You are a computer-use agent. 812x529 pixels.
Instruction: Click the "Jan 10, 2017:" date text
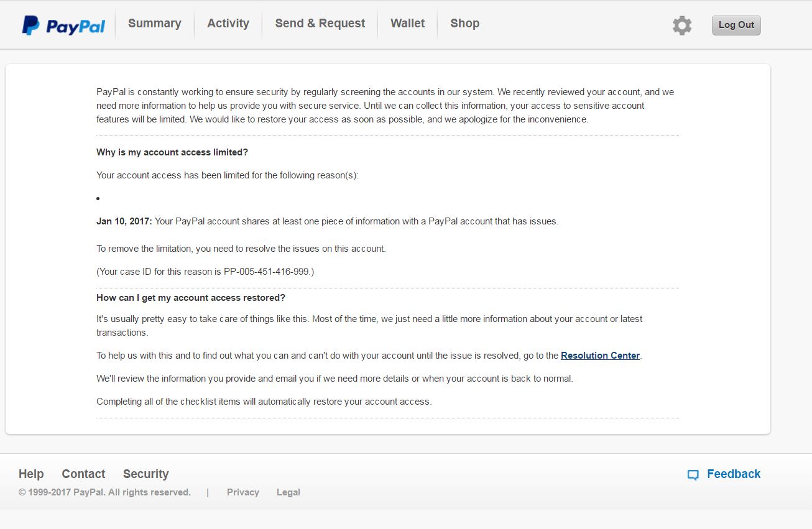[x=124, y=221]
